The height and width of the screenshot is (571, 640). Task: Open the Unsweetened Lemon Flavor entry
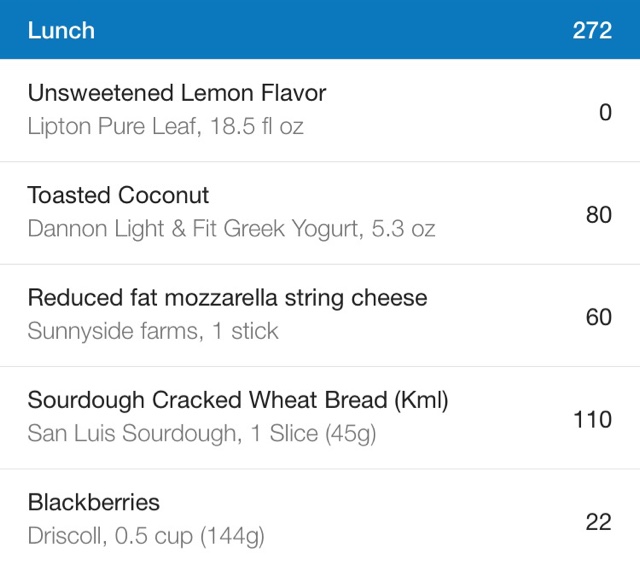click(177, 93)
